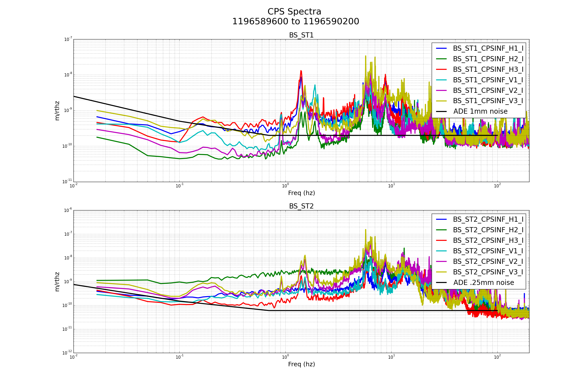
Task: Click the CPS Spectra figure title
Action: (x=294, y=12)
